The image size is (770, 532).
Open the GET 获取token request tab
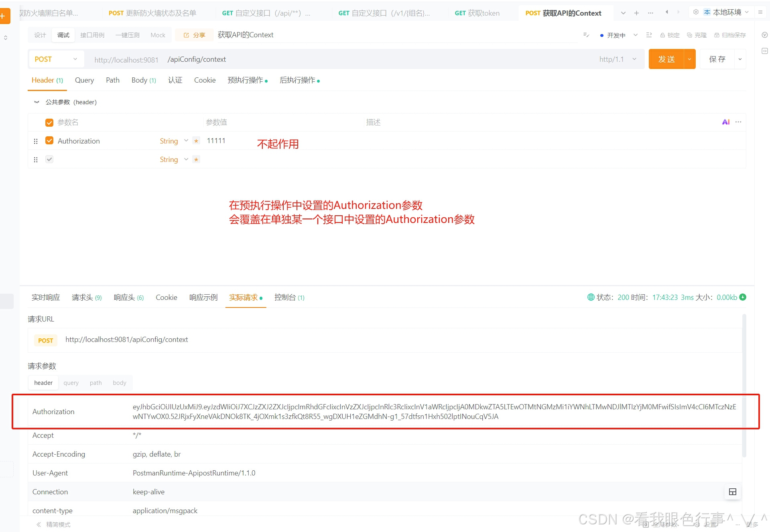click(477, 13)
